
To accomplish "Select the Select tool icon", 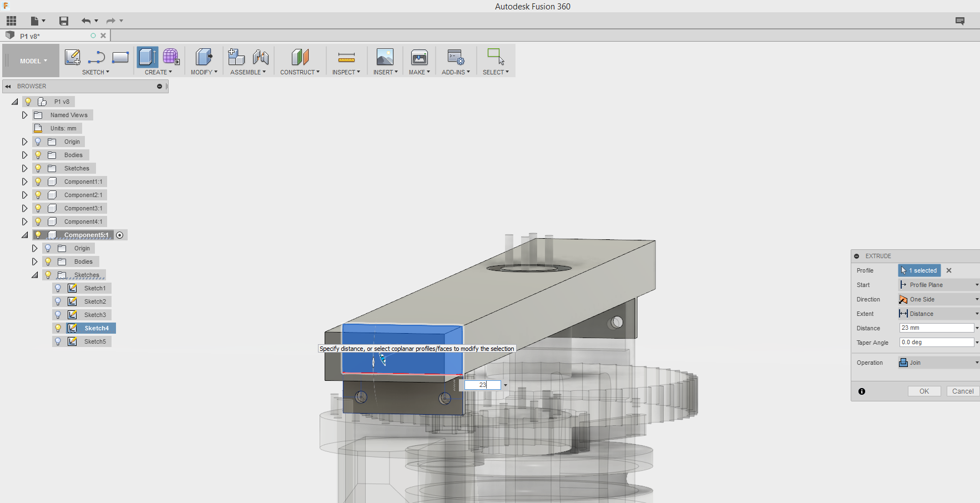I will (496, 57).
